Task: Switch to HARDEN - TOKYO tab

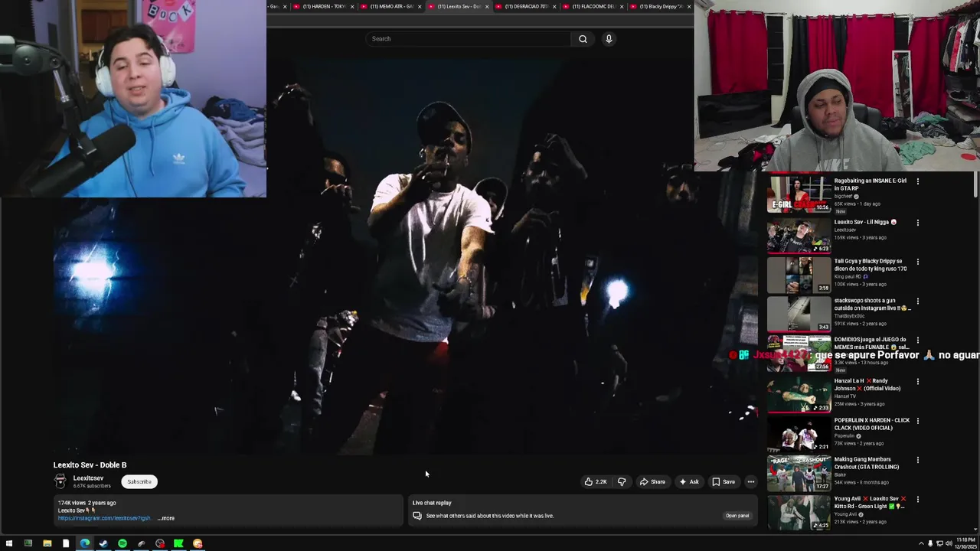Action: 324,6
